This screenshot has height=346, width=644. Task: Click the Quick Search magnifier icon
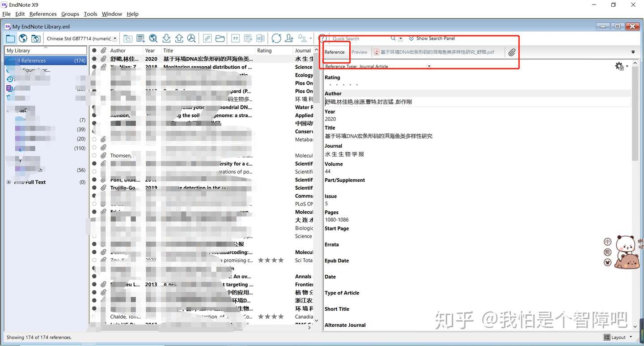(x=393, y=38)
